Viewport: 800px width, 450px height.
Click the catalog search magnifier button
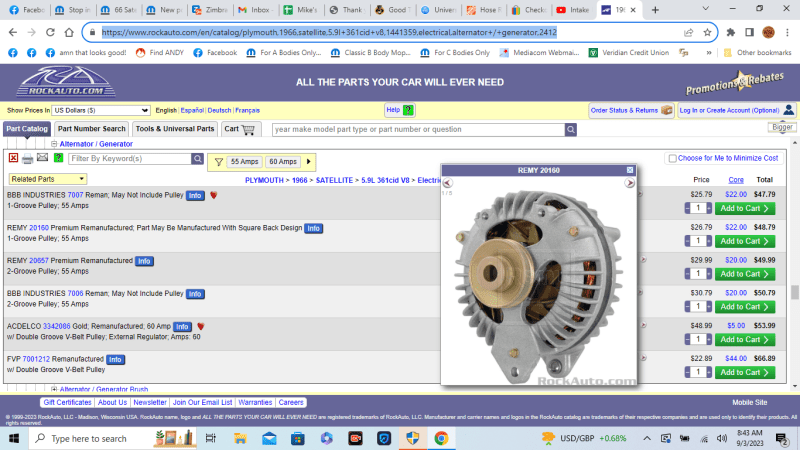point(570,130)
